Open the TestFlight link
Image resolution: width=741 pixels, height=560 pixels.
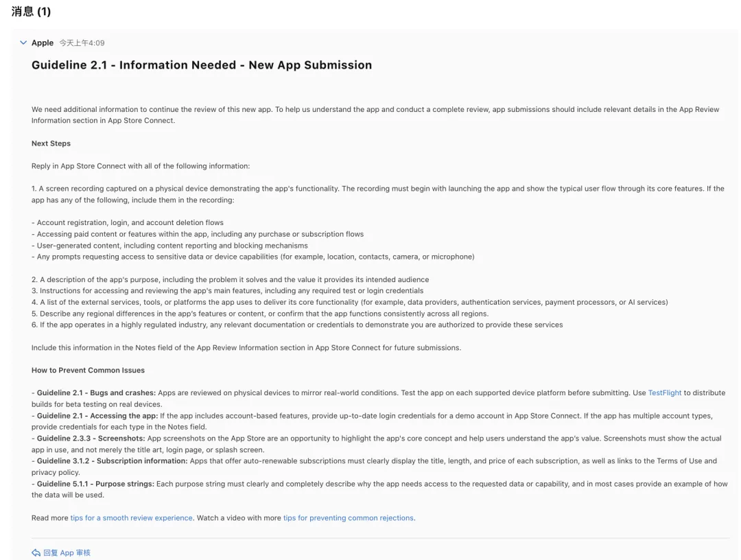click(x=665, y=393)
